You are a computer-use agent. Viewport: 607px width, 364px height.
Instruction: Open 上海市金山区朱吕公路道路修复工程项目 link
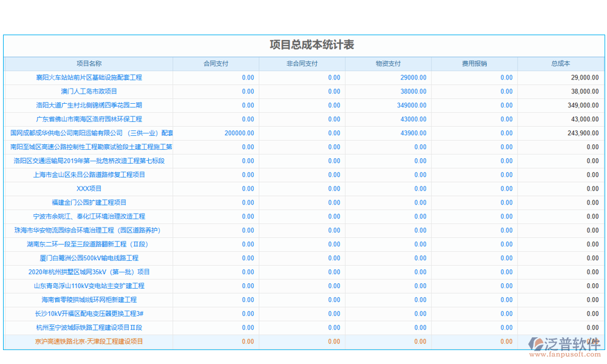pos(89,175)
